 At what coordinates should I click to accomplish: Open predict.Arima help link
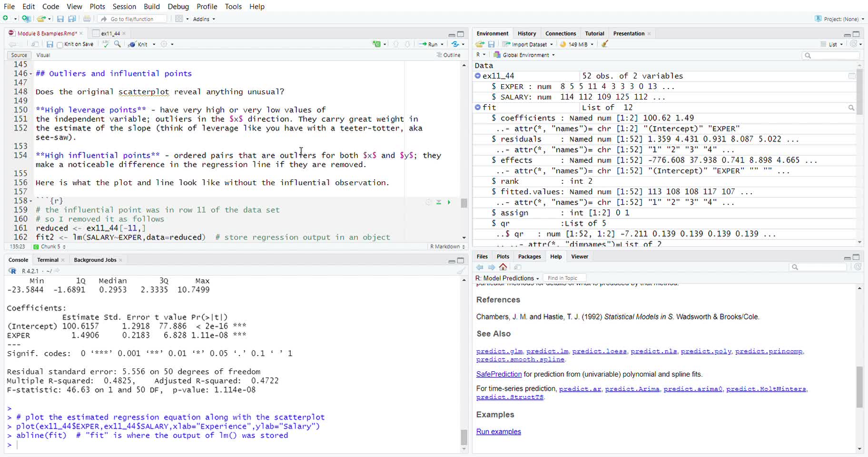point(632,389)
